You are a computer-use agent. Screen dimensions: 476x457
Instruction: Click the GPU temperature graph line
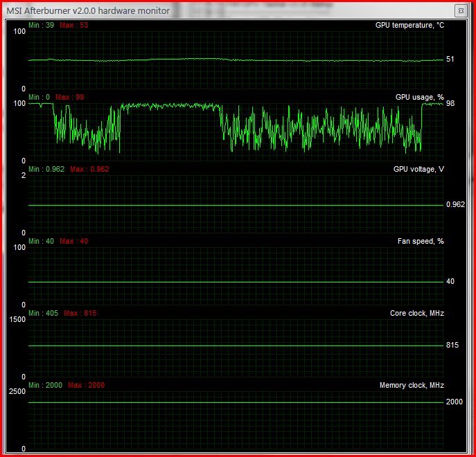coord(236,60)
